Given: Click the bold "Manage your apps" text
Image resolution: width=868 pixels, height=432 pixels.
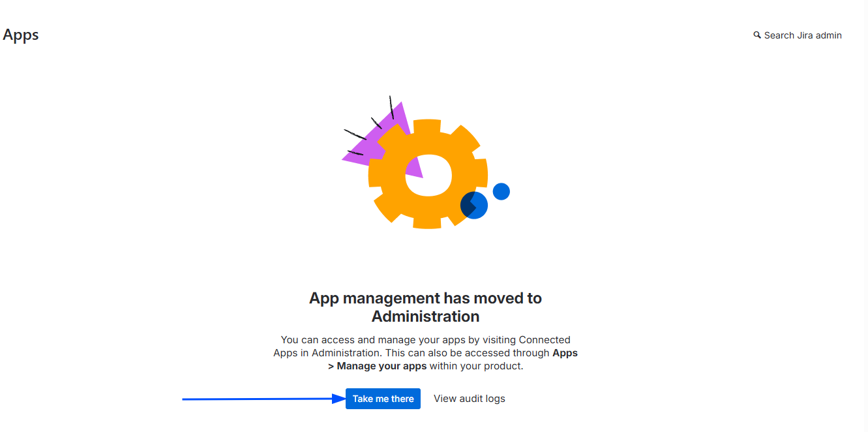Looking at the screenshot, I should [382, 366].
